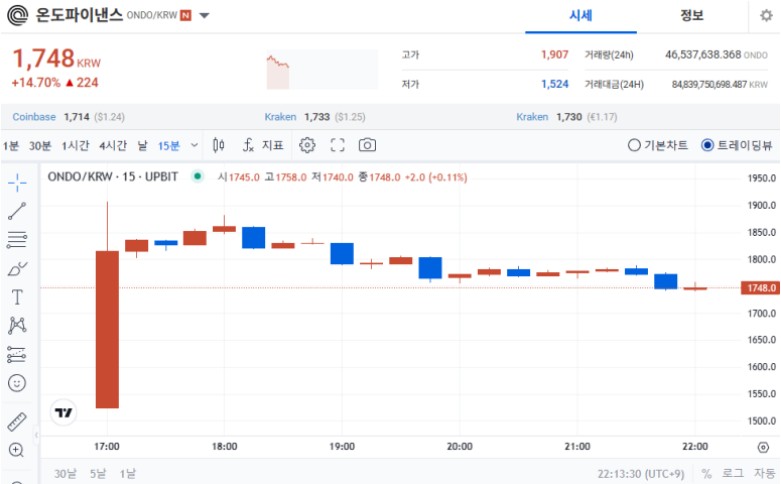781x484 pixels.
Task: Open timezone menu 22:13:30 (UTC+9)
Action: click(x=641, y=474)
